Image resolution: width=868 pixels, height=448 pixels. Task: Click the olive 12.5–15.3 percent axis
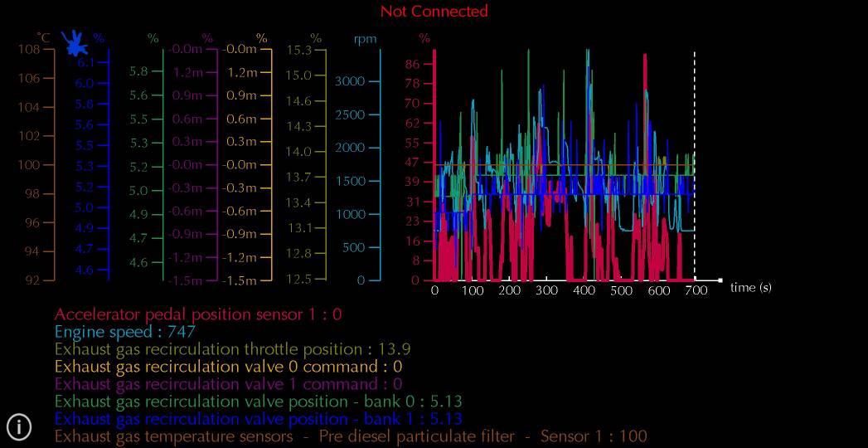[326, 166]
